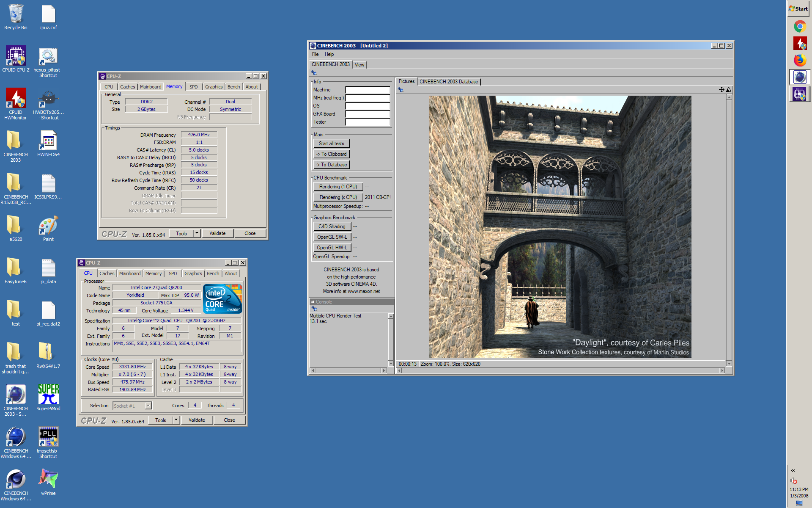This screenshot has height=508, width=812.
Task: Launch Paint desktop shortcut
Action: [48, 229]
